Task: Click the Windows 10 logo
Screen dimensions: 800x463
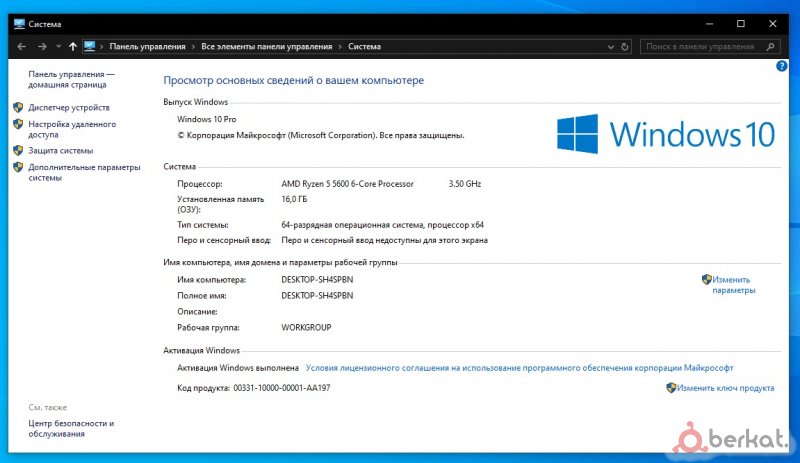Action: tap(666, 134)
